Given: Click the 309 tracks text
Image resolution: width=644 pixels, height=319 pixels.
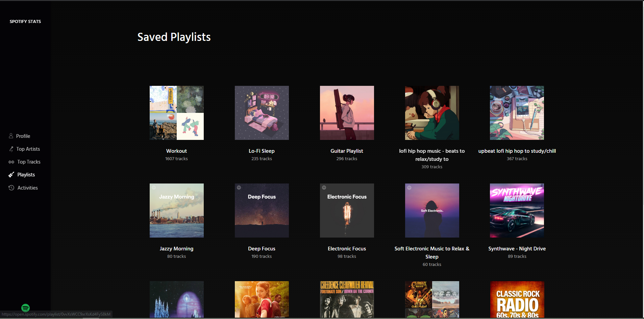Looking at the screenshot, I should point(432,167).
